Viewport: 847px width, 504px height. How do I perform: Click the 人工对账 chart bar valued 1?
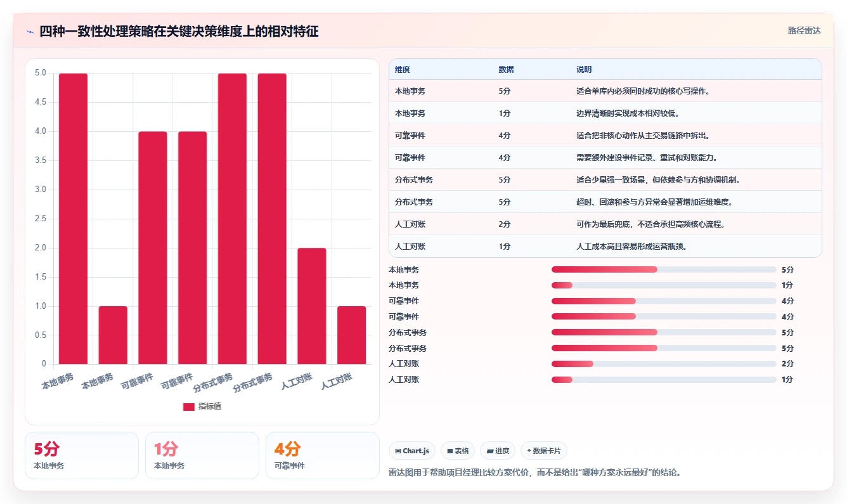coord(351,335)
